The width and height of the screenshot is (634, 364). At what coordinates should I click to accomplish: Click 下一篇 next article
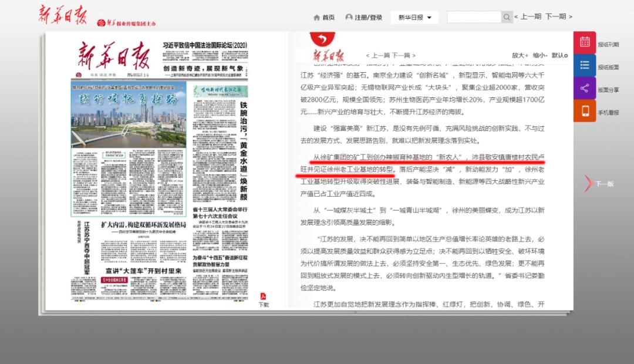click(403, 55)
